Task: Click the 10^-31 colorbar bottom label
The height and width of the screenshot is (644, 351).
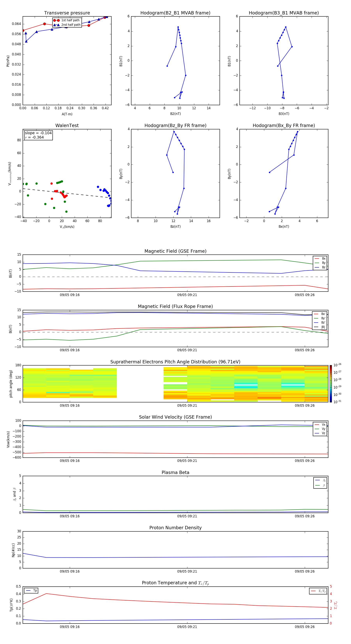Action: [337, 402]
